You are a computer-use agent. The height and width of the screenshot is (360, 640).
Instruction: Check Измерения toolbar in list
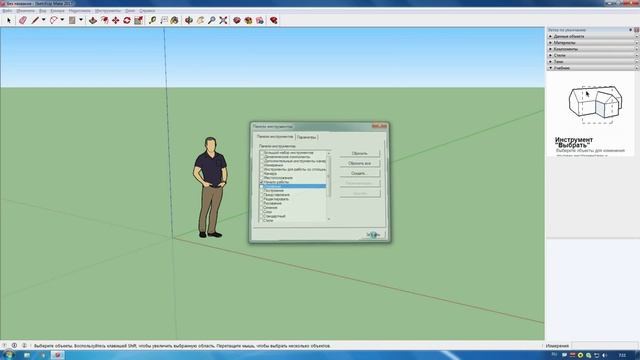[x=262, y=165]
